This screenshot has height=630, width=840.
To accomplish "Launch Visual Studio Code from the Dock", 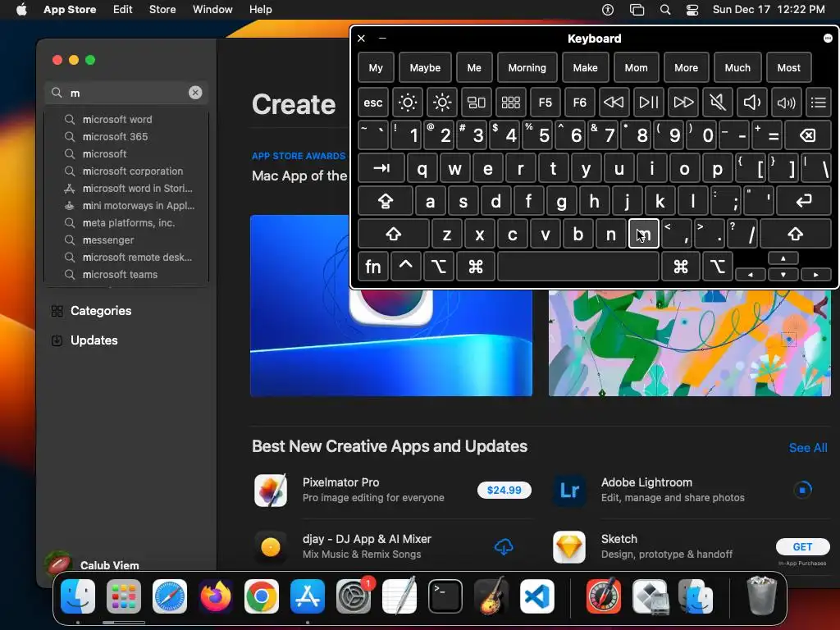I will (537, 596).
